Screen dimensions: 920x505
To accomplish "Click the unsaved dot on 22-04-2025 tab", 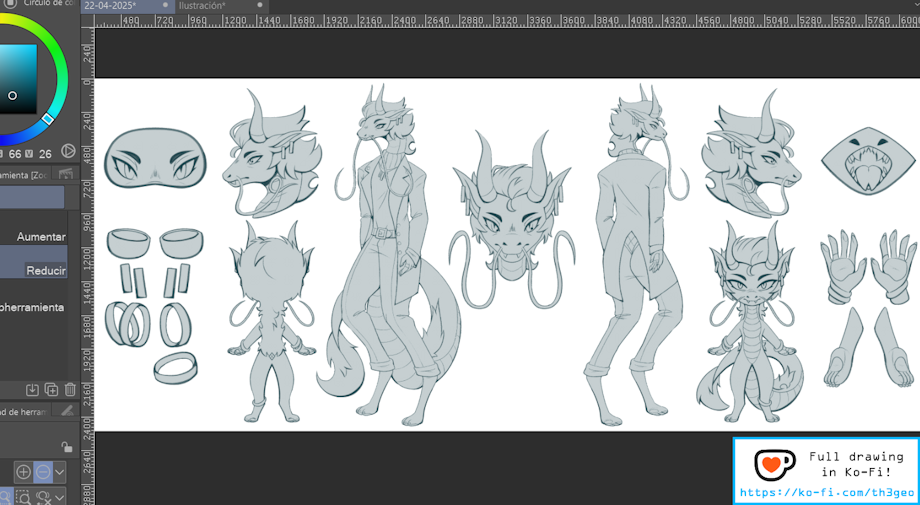I will [x=165, y=6].
